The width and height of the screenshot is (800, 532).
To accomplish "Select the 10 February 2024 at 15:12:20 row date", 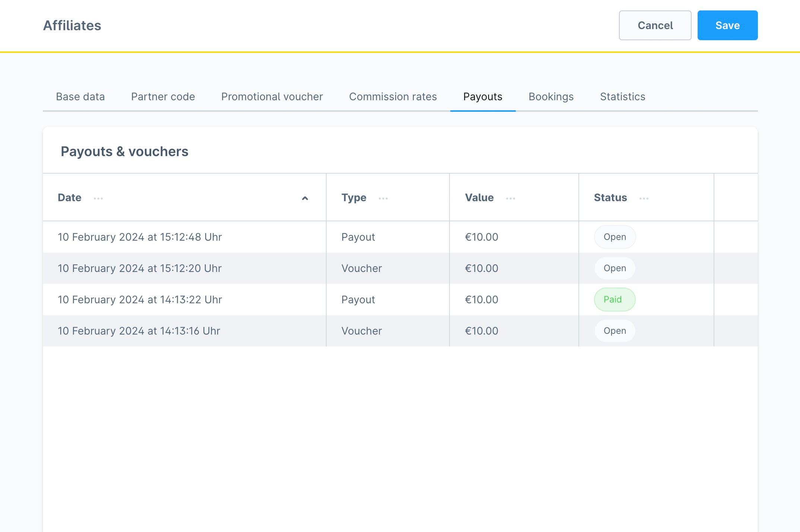I will point(140,268).
